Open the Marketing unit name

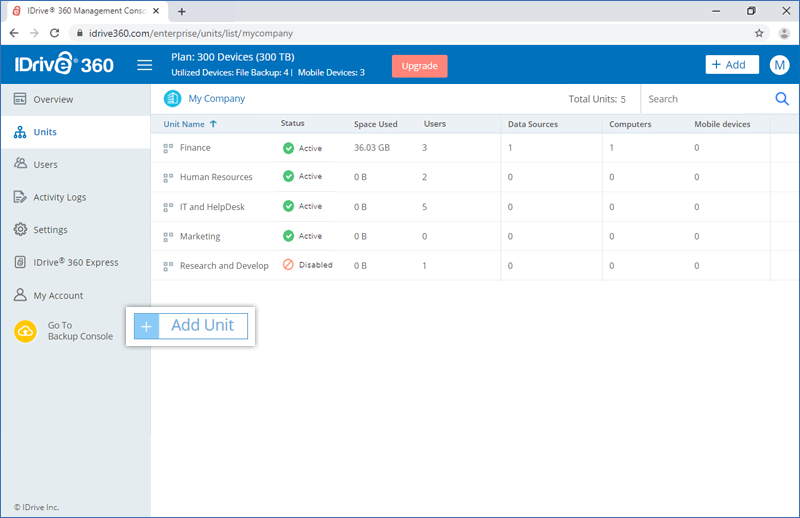(200, 236)
